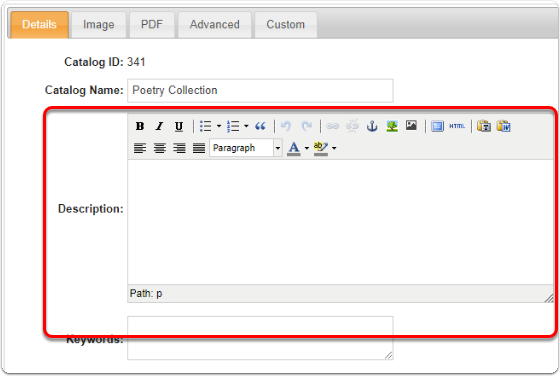The width and height of the screenshot is (560, 376).
Task: Toggle fullscreen editor mode
Action: pos(437,126)
